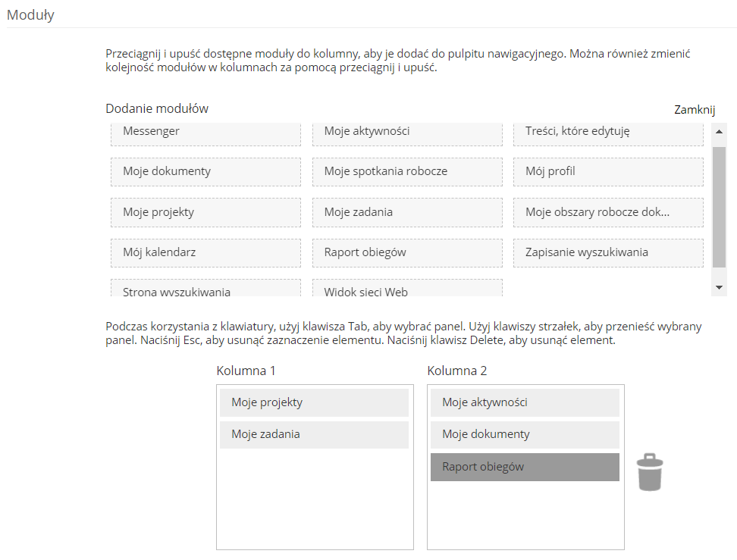Select Moje projekty in Kolumna 1
Image resolution: width=737 pixels, height=560 pixels.
314,402
